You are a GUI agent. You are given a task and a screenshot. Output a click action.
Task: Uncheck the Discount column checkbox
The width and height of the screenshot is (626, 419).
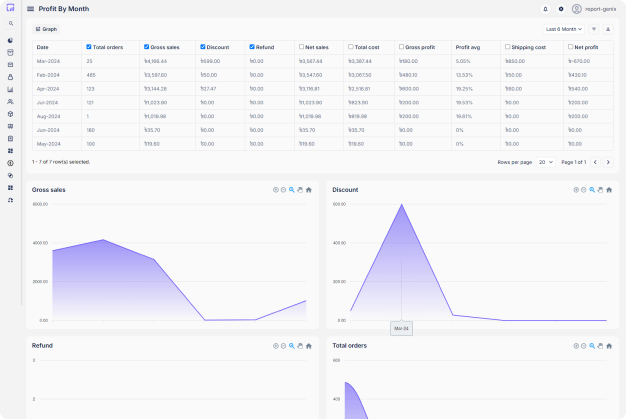click(203, 47)
